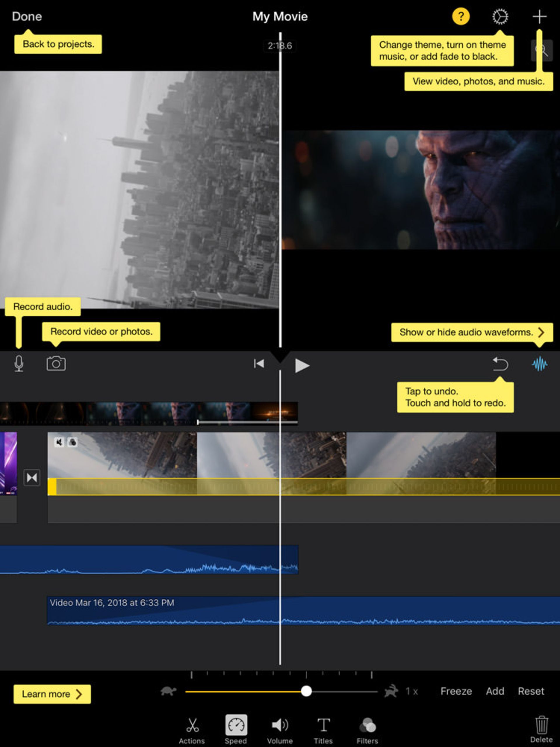560x747 pixels.
Task: Open the in-app camera to record video
Action: 56,364
